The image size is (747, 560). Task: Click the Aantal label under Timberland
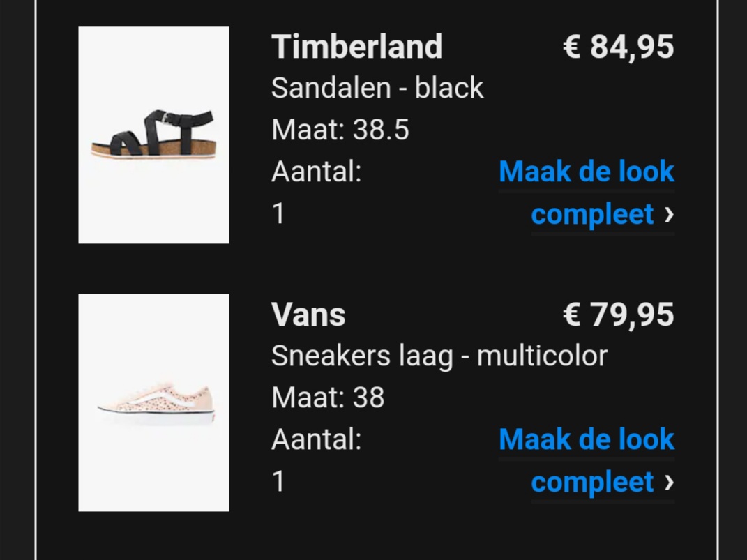click(x=317, y=172)
